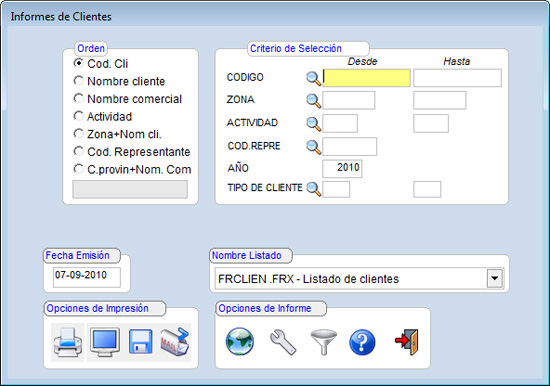
Task: Select the Actividad radio button
Action: (x=103, y=116)
